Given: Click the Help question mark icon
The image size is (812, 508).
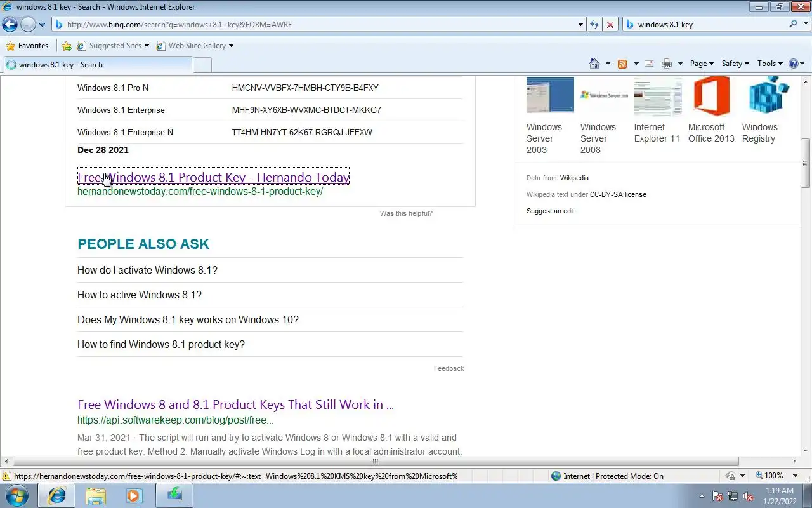Looking at the screenshot, I should pyautogui.click(x=793, y=63).
